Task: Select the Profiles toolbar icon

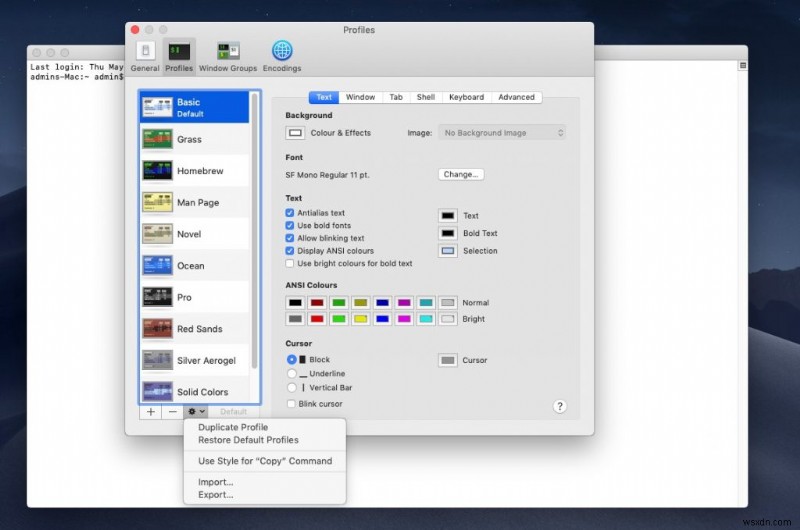Action: pos(179,56)
